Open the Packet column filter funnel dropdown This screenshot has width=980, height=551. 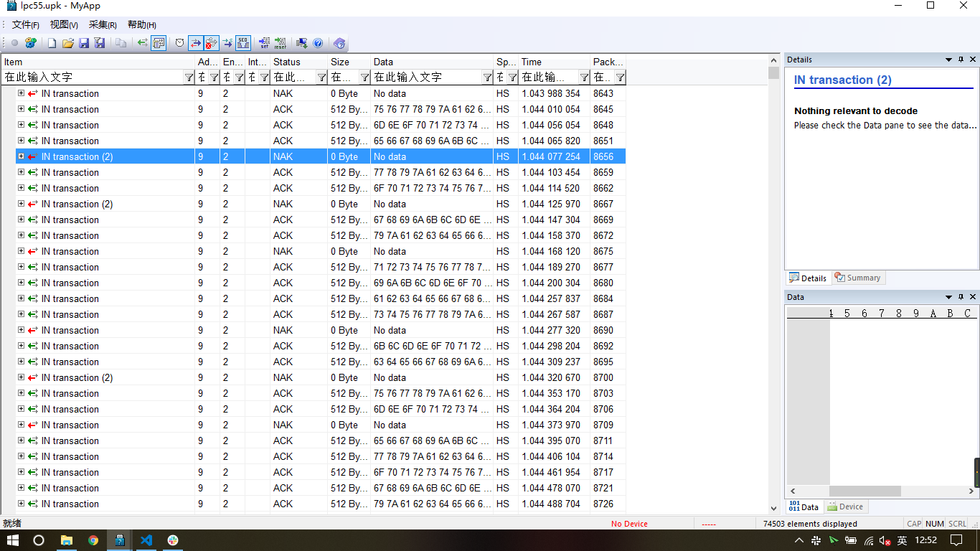[620, 77]
